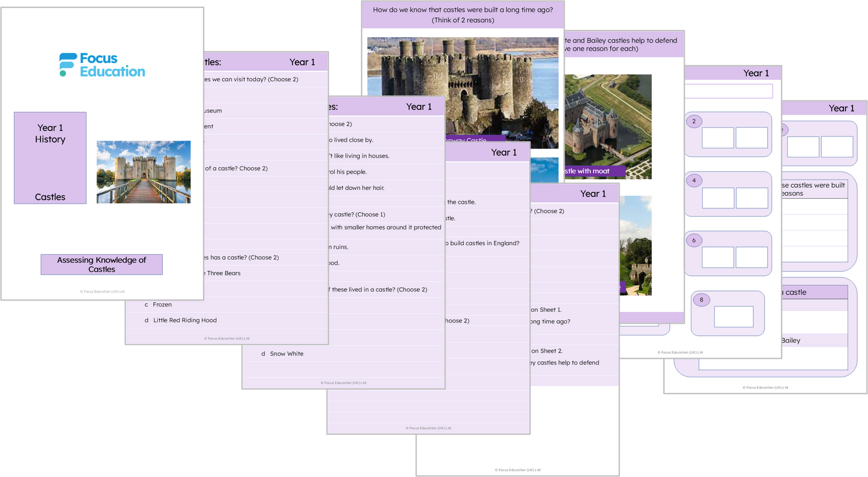Screen dimensions: 868x477
Task: Click the answer box under number 8
Action: click(x=733, y=317)
